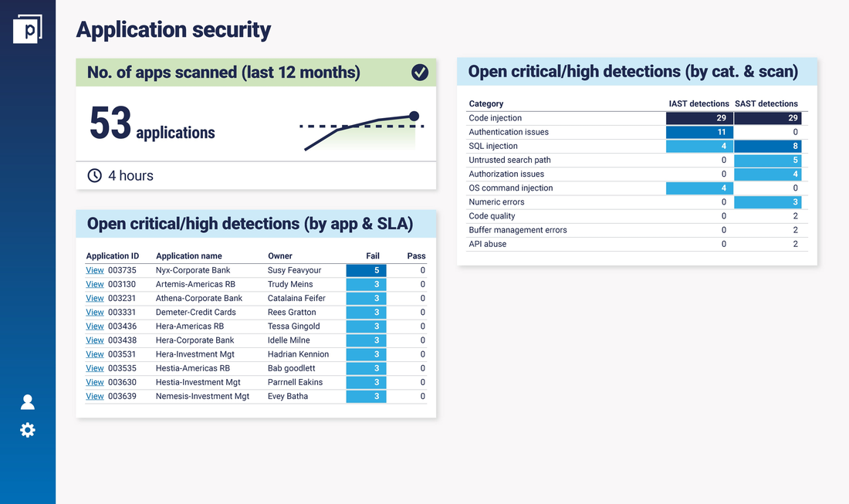Click the Panintelligence logo icon
Screen dimensions: 849x504
28,25
